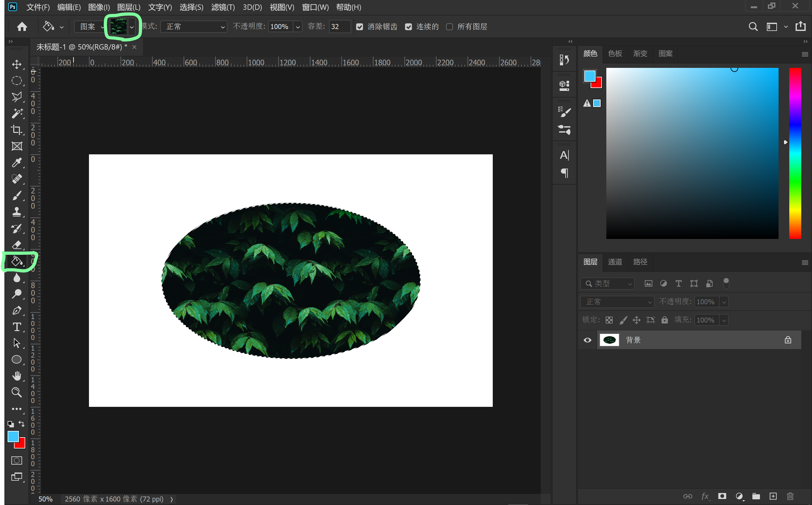Open the layer fill 100% dropdown
This screenshot has width=812, height=505.
[724, 320]
